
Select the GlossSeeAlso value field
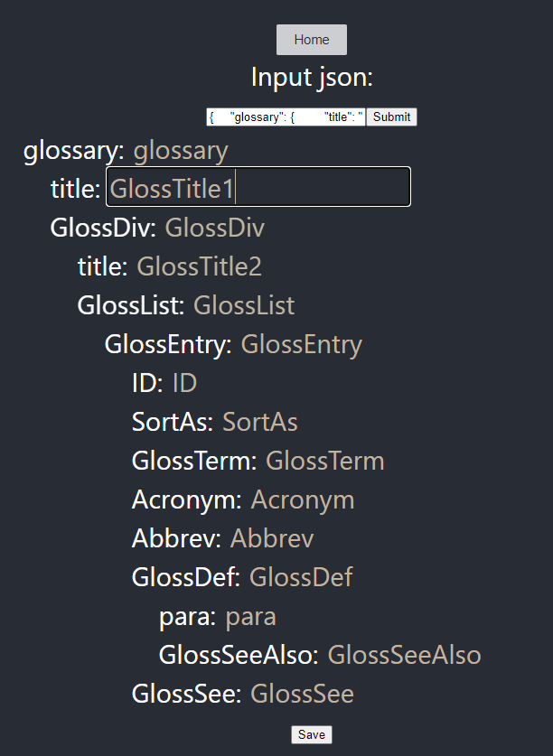pos(404,655)
